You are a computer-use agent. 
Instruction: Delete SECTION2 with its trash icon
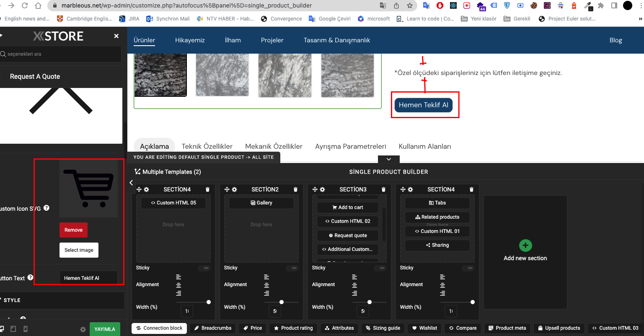[x=295, y=189]
